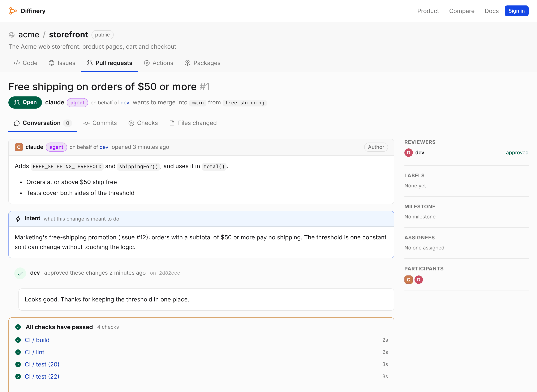
Task: Switch to the Conversation tab
Action: click(43, 123)
